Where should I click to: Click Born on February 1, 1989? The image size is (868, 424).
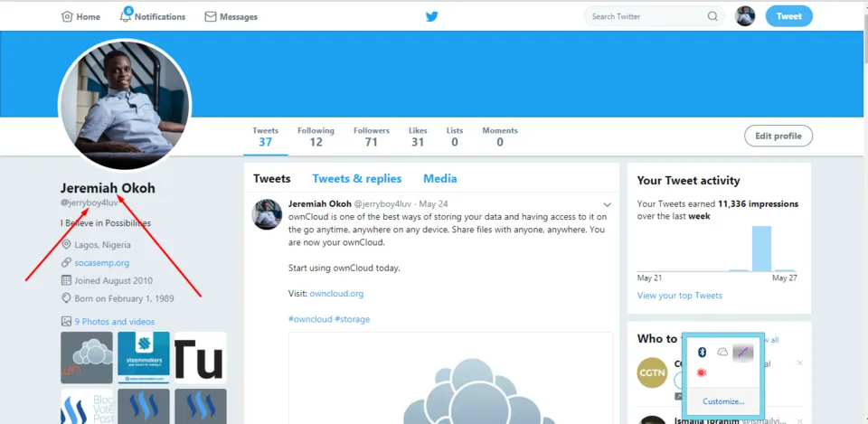[124, 299]
